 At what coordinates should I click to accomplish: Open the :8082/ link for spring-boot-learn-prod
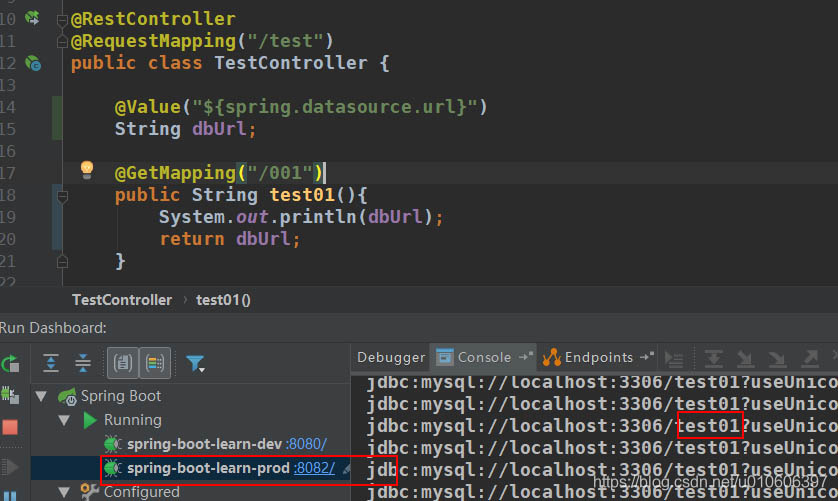pyautogui.click(x=314, y=468)
